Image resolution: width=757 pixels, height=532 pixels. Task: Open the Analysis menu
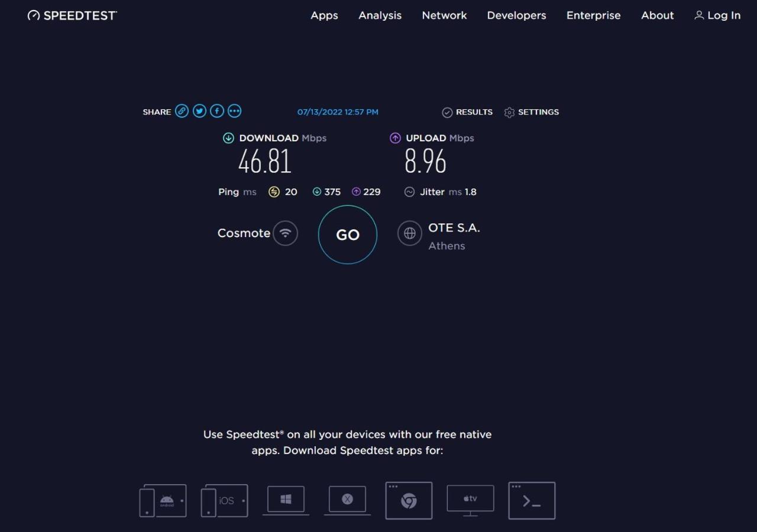380,15
